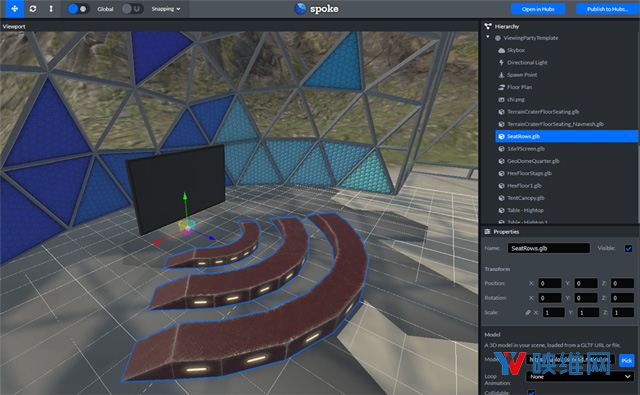Uncheck the Visible checkbox
The height and width of the screenshot is (395, 640).
tap(629, 248)
